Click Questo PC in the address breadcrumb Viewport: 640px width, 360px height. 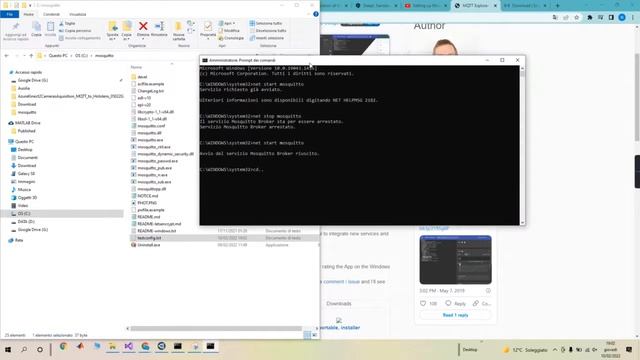pyautogui.click(x=58, y=56)
